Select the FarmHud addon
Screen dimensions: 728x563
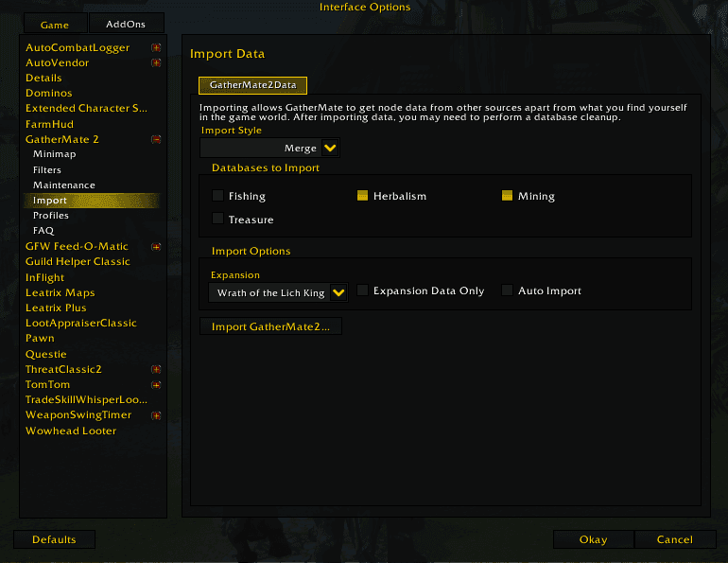(x=49, y=124)
